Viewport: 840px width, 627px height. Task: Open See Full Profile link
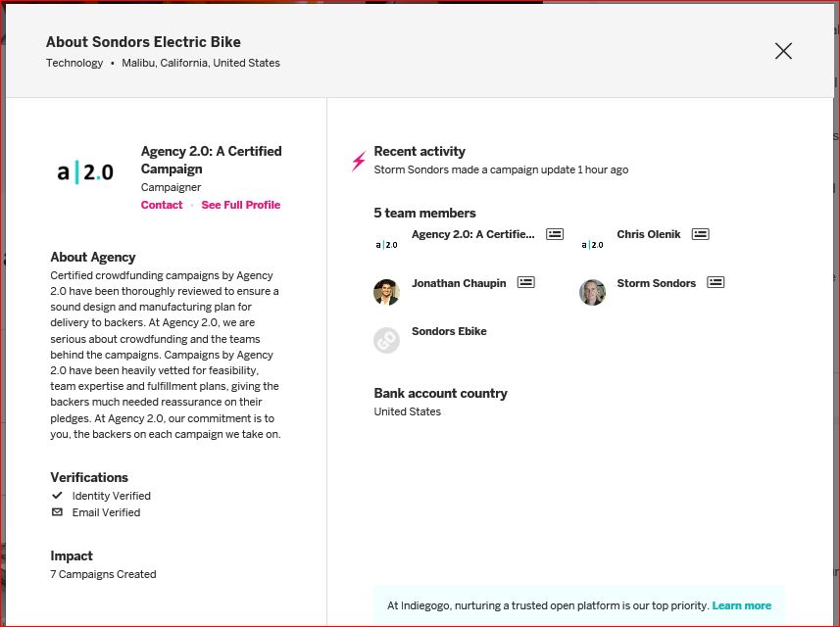pyautogui.click(x=241, y=205)
